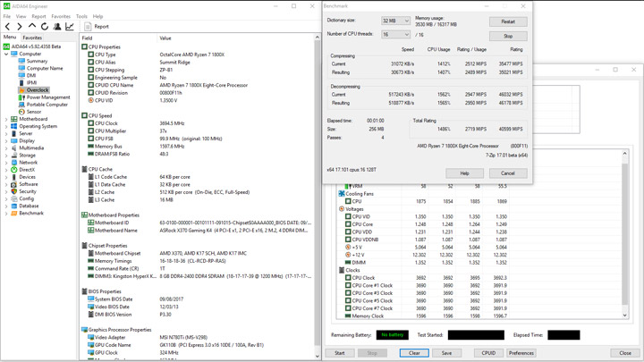644x362 pixels.
Task: Toggle the CPU Core #1 Clock checkbox
Action: 348,285
